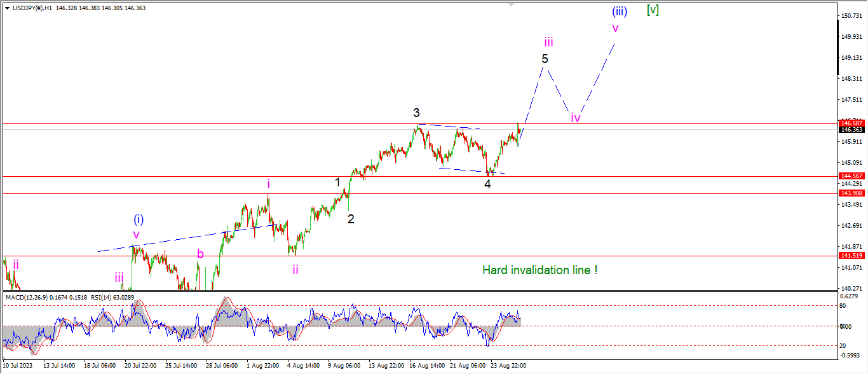Select the 'Hard invalidation line !' text label
The width and height of the screenshot is (868, 374).
(x=539, y=270)
